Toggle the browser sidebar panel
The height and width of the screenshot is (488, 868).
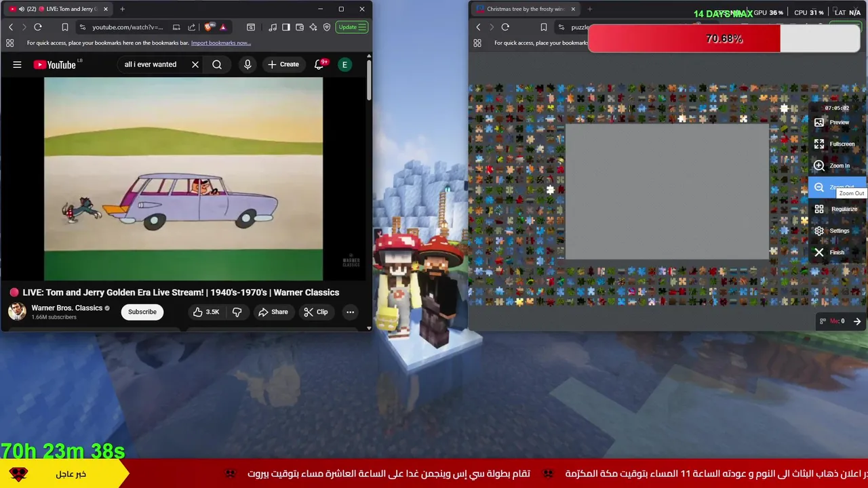pos(286,27)
